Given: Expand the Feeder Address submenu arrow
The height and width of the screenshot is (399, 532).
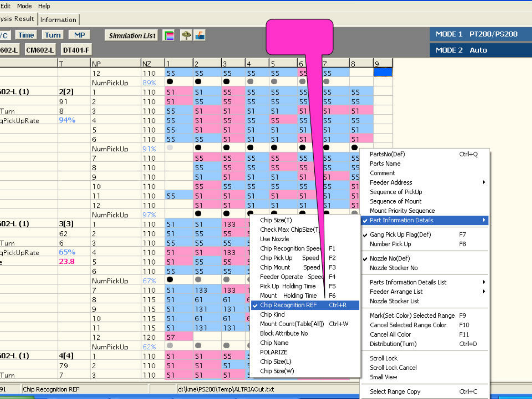Looking at the screenshot, I should (484, 182).
